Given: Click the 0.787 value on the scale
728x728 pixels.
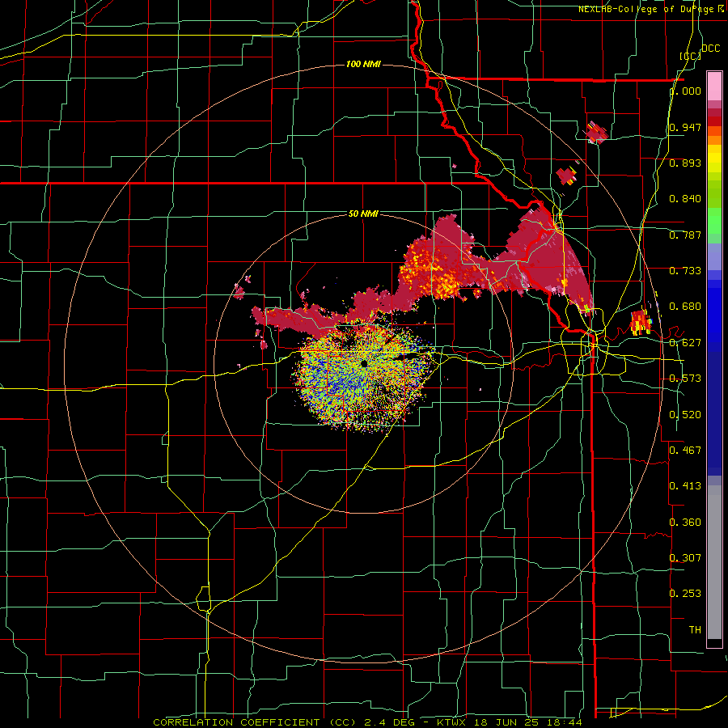Looking at the screenshot, I should 685,235.
